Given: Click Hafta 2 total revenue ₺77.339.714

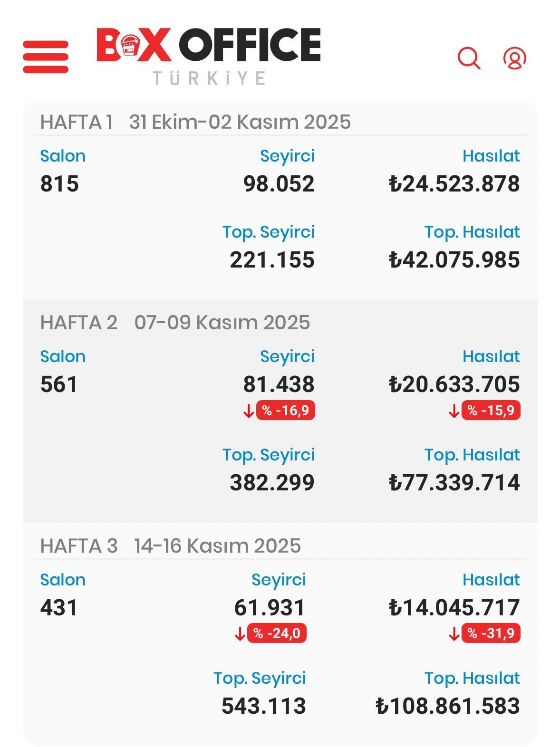Looking at the screenshot, I should coord(454,483).
